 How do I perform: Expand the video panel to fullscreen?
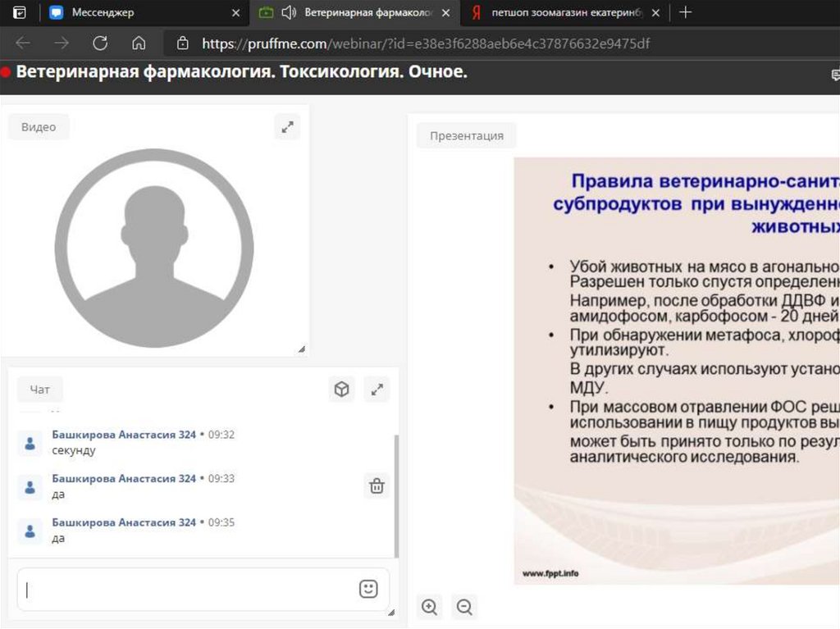[287, 127]
